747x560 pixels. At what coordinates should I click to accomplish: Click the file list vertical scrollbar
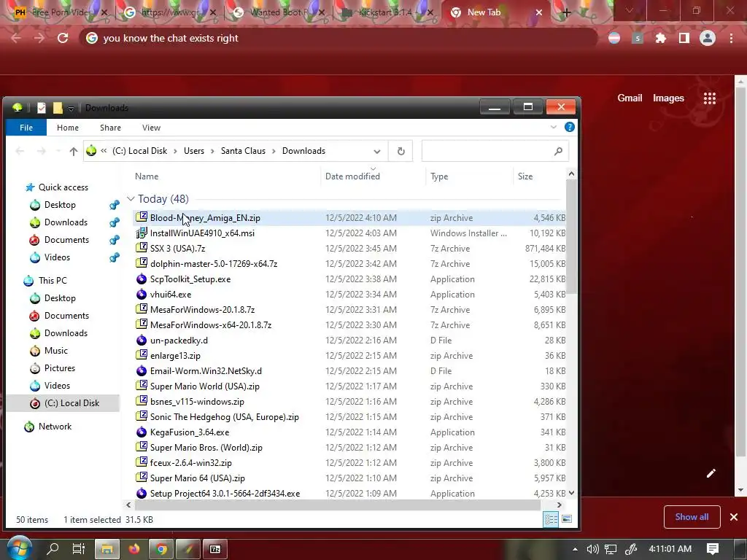pos(572,238)
